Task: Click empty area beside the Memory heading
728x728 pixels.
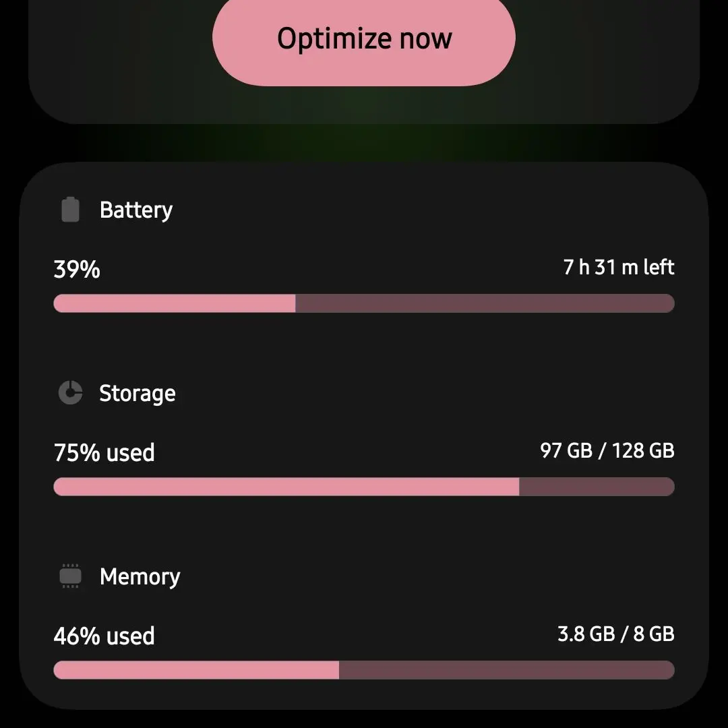Action: point(418,576)
